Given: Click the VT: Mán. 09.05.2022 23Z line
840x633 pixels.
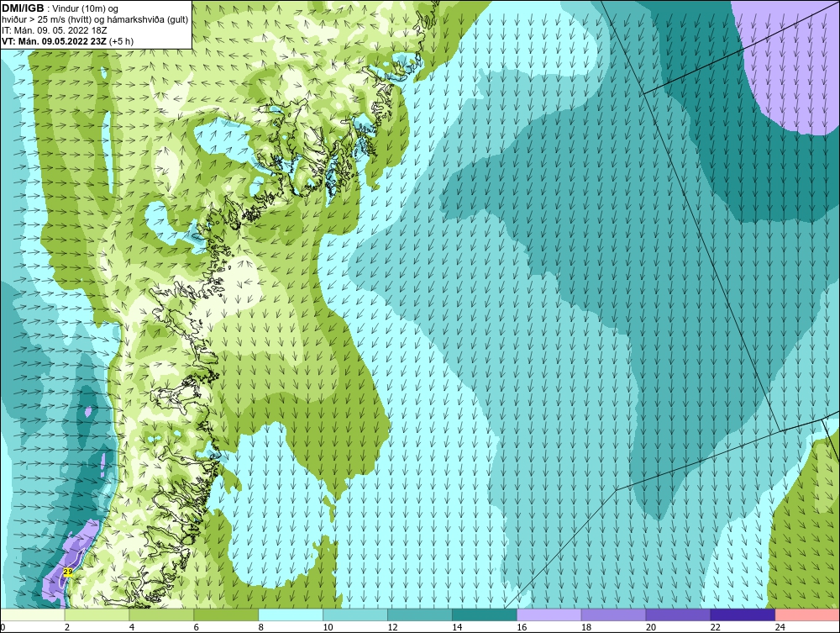Looking at the screenshot, I should (x=55, y=41).
